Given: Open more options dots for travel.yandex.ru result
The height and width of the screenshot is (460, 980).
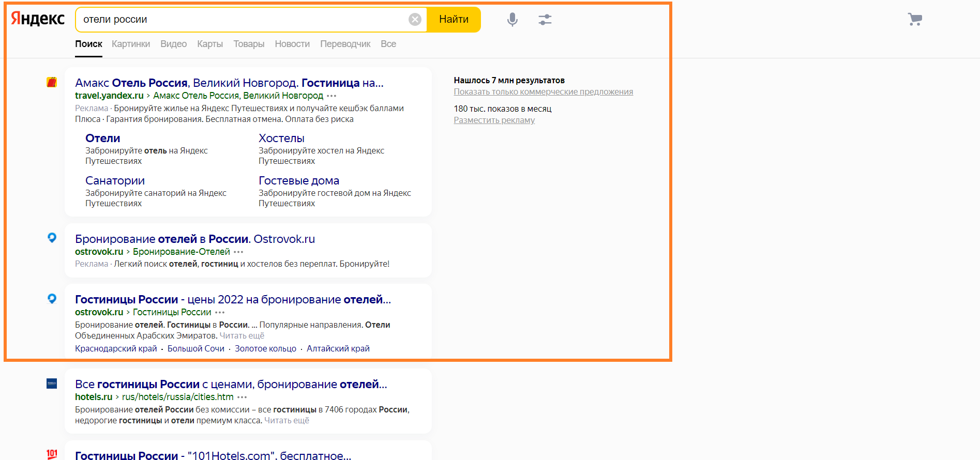Looking at the screenshot, I should pyautogui.click(x=331, y=96).
